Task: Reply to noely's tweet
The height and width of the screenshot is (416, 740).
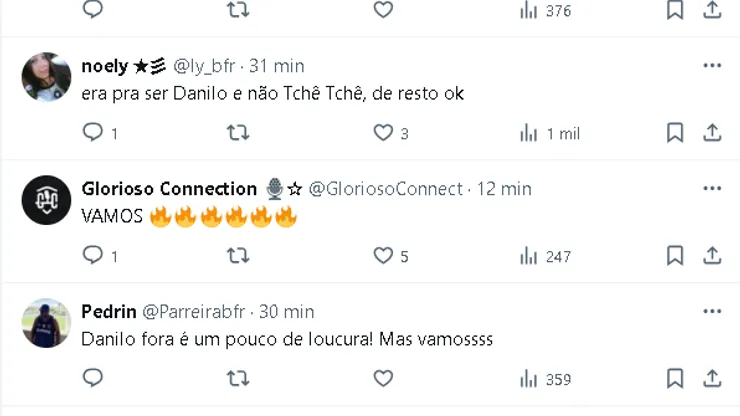Action: pyautogui.click(x=93, y=133)
